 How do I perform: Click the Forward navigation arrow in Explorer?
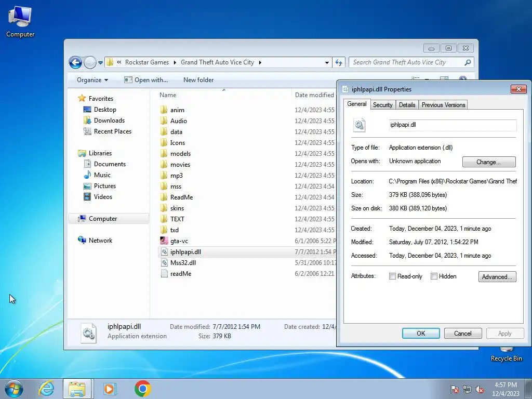tap(90, 62)
